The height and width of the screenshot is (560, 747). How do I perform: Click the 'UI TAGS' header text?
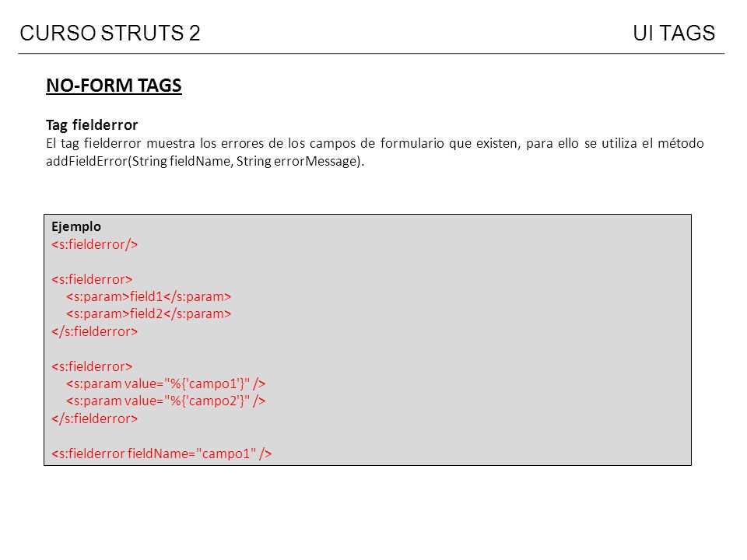[674, 33]
